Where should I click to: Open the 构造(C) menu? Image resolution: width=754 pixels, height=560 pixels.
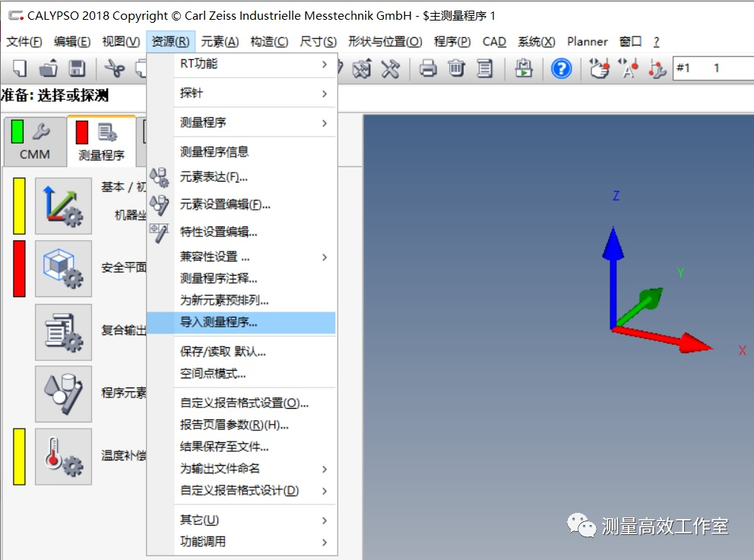(x=269, y=42)
